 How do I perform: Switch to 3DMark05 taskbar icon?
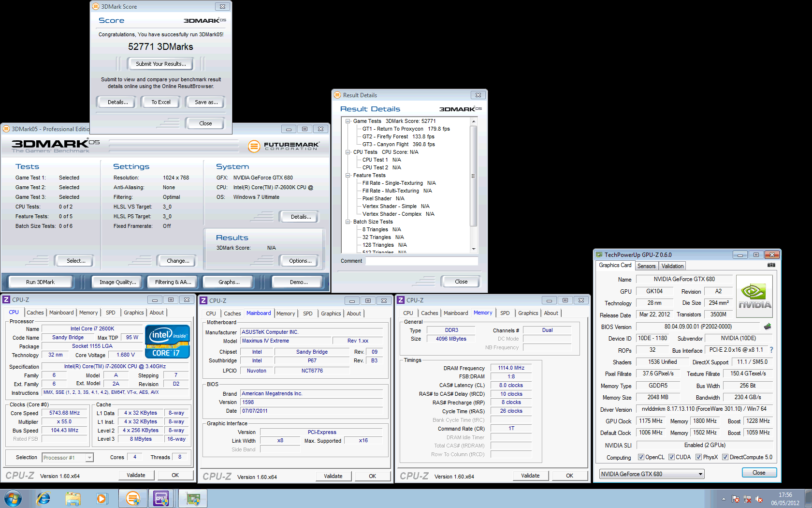click(133, 498)
